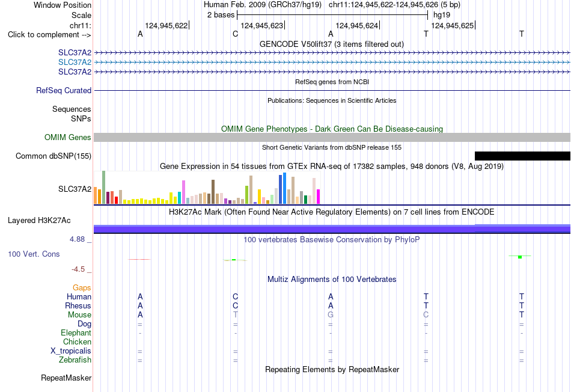Click the green PhyloP conservation bar at last base
The width and height of the screenshot is (571, 392).
tap(520, 257)
